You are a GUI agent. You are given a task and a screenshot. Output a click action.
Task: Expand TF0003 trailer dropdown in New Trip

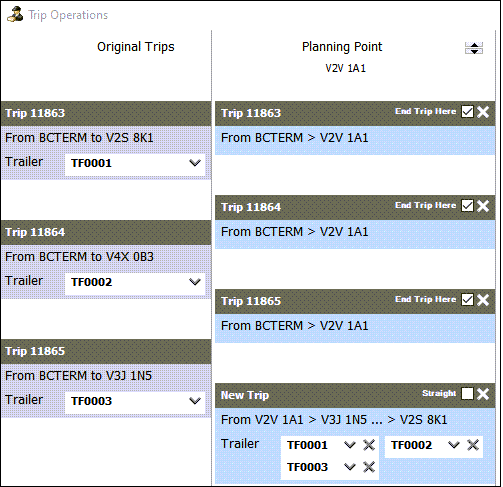click(x=350, y=467)
